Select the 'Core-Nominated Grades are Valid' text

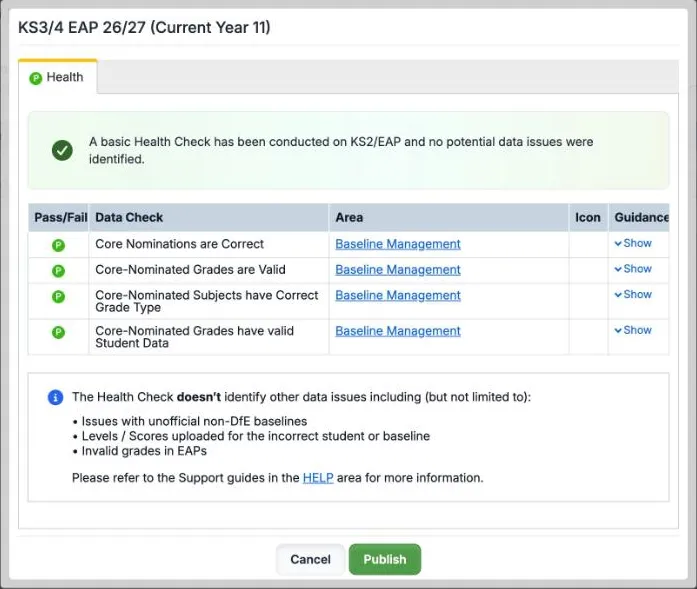click(x=190, y=270)
